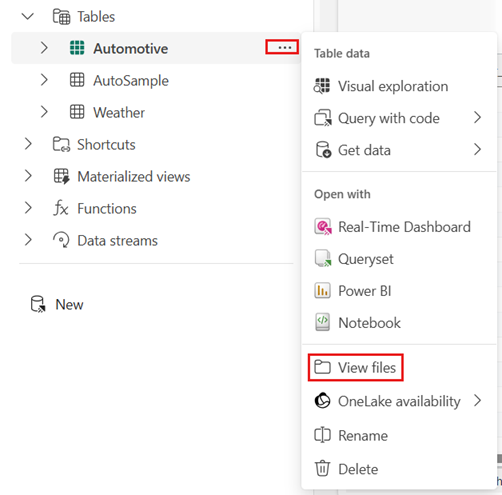Click the Power BI chart icon

point(322,291)
